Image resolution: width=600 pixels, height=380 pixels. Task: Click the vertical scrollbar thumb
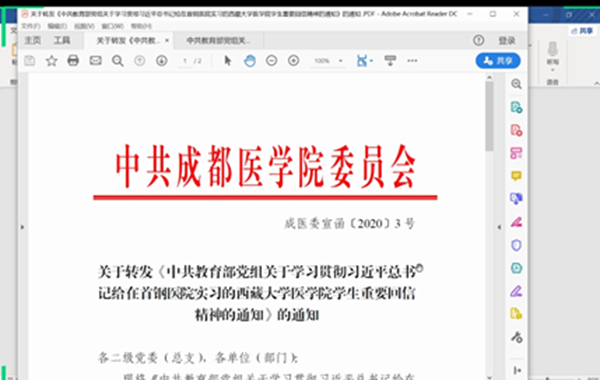(489, 116)
